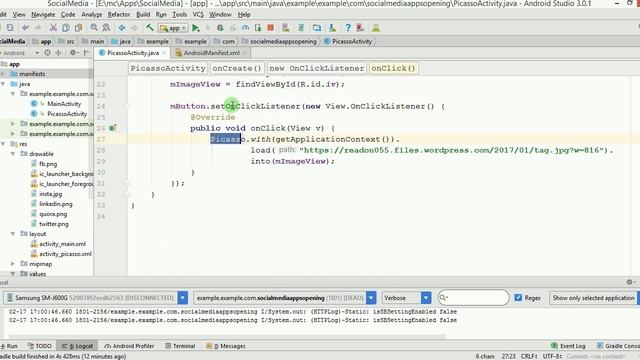The image size is (640, 360).
Task: Make the project with the green hammer
Action: [150, 28]
